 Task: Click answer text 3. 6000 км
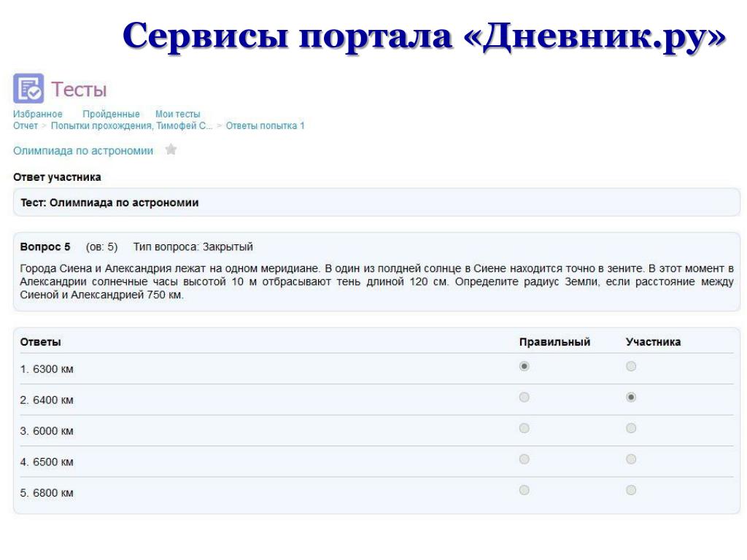(x=47, y=431)
